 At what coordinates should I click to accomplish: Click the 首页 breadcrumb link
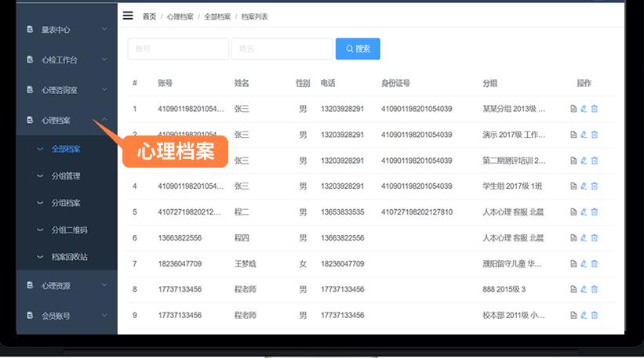[x=149, y=16]
